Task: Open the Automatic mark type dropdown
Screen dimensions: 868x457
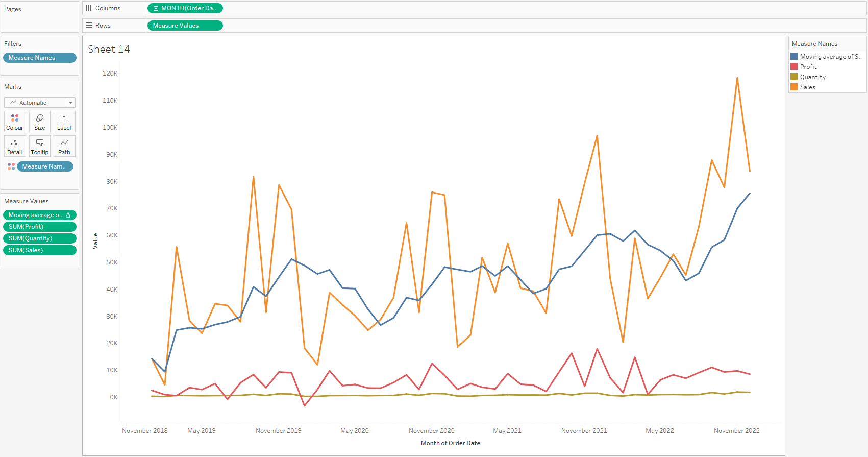Action: click(40, 103)
